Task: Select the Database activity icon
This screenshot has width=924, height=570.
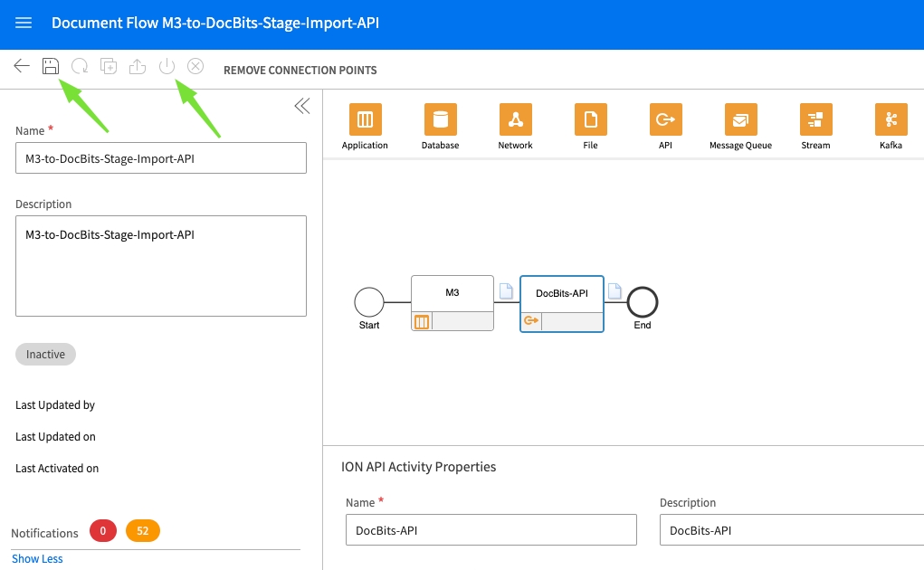Action: click(x=440, y=119)
